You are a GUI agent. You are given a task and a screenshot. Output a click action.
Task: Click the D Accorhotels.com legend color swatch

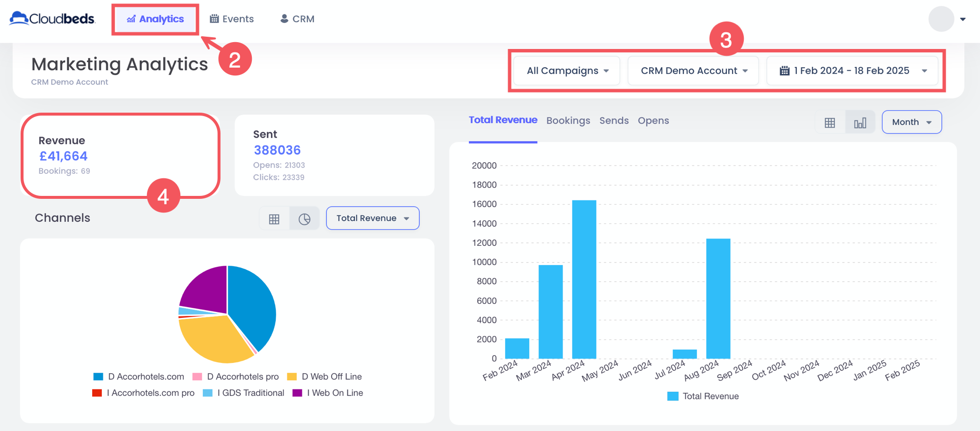(x=98, y=377)
